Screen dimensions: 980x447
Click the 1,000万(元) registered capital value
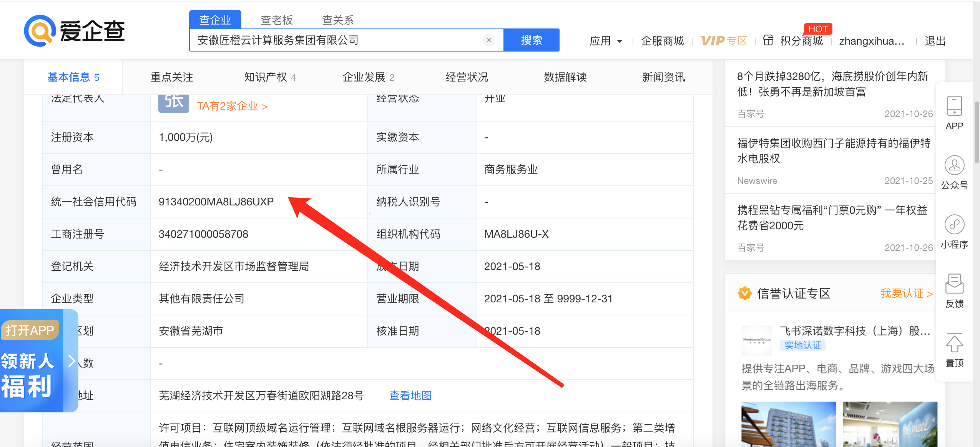[x=186, y=137]
